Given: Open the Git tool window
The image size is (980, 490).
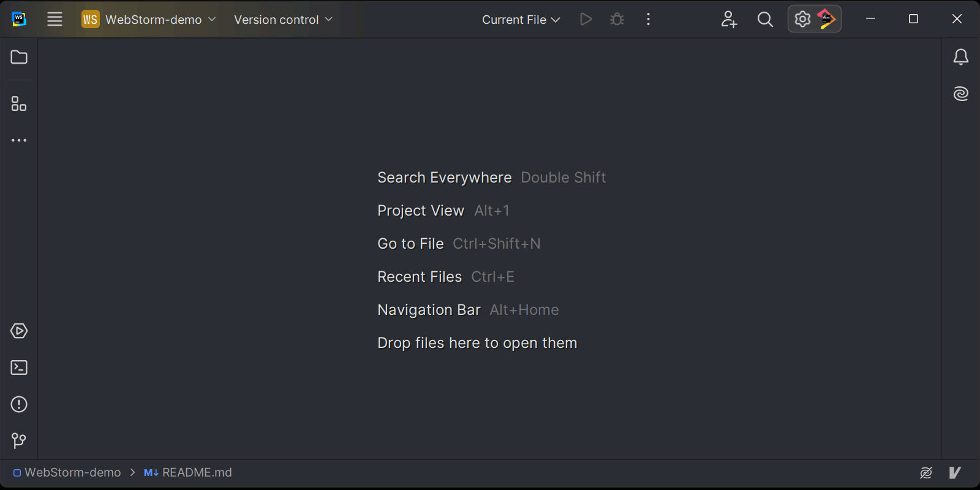Looking at the screenshot, I should pyautogui.click(x=18, y=440).
